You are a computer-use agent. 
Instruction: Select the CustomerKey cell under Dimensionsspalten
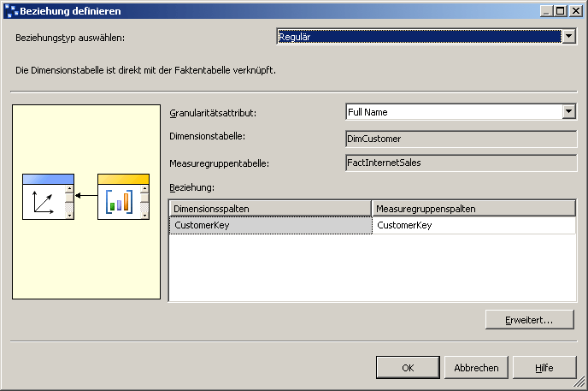point(271,225)
